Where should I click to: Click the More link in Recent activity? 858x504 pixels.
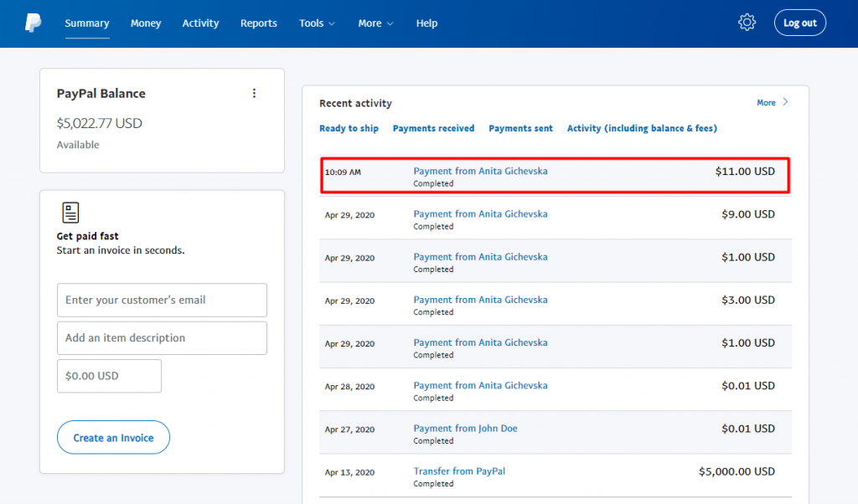coord(766,103)
